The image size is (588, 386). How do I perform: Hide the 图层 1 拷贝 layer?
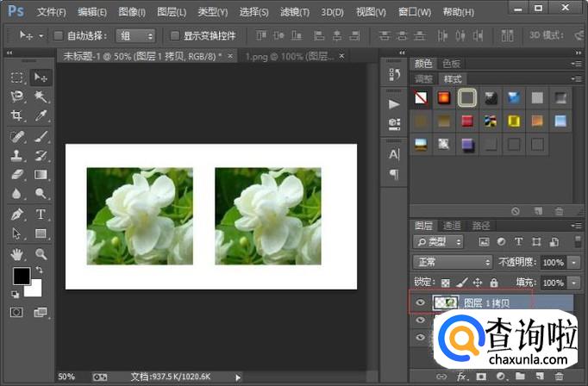[x=420, y=302]
